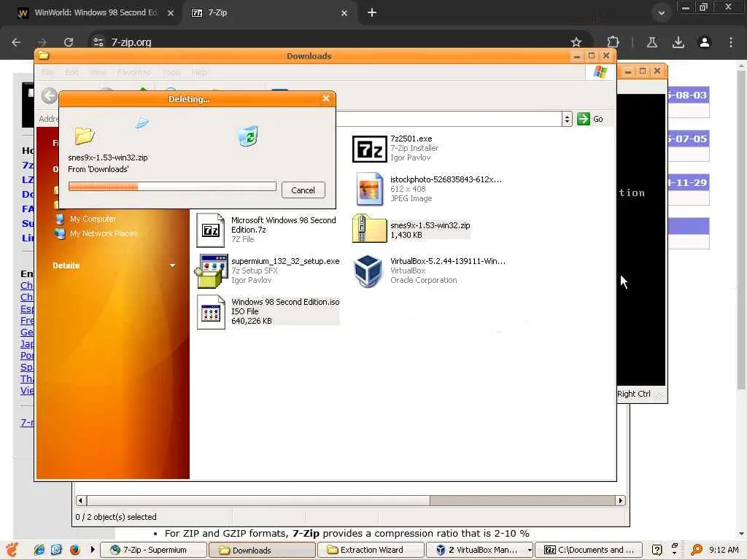Close the Deleting dialog

coord(326,98)
